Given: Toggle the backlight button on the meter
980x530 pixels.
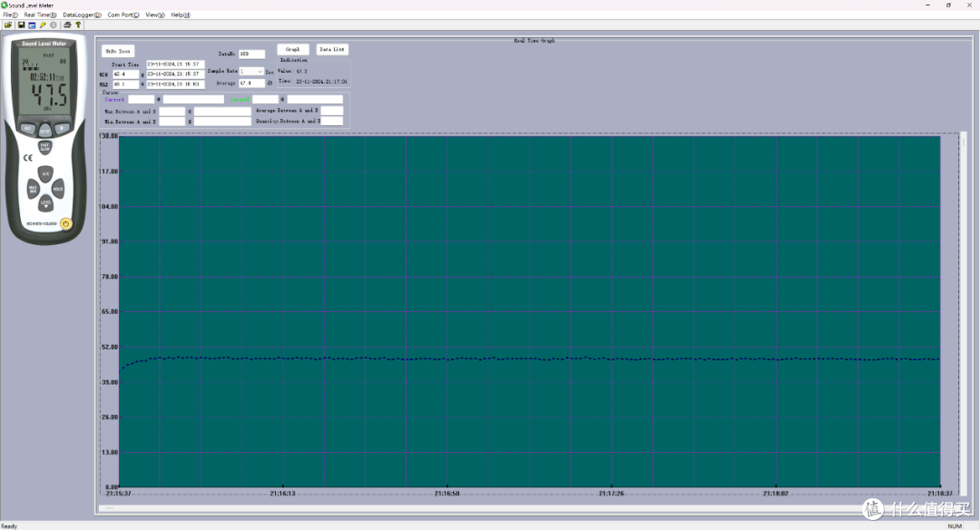Looking at the screenshot, I should tap(62, 129).
